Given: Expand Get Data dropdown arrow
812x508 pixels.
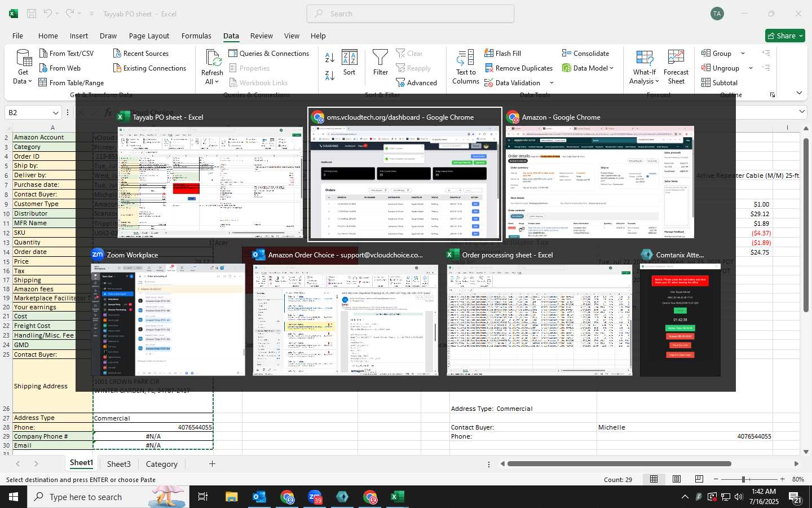Looking at the screenshot, I should click(x=30, y=81).
